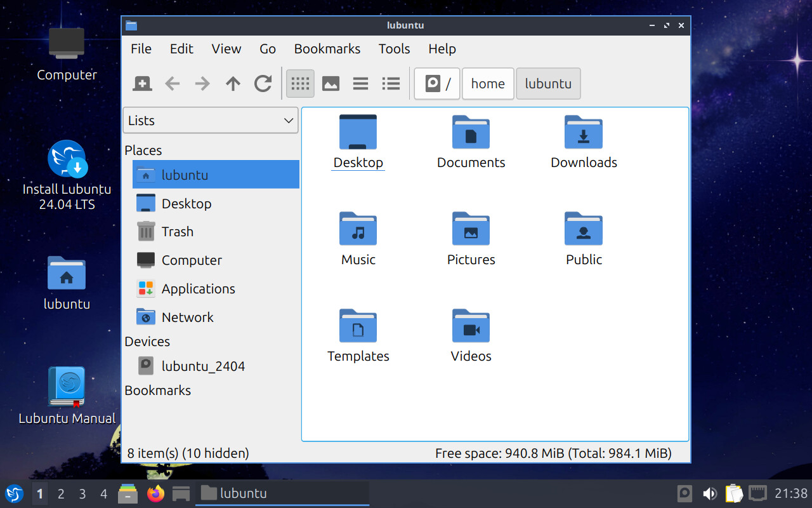Image resolution: width=812 pixels, height=508 pixels.
Task: Open the Edit menu
Action: coord(181,49)
